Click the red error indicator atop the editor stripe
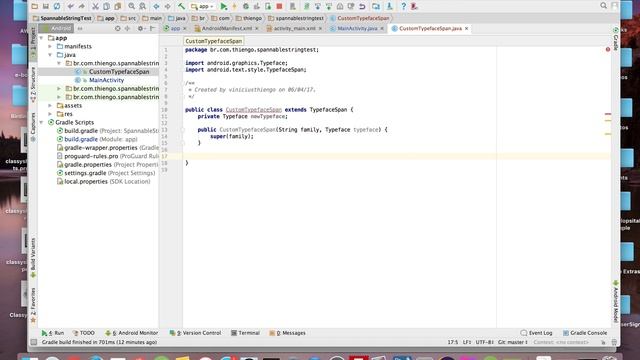The width and height of the screenshot is (640, 360). [x=608, y=49]
